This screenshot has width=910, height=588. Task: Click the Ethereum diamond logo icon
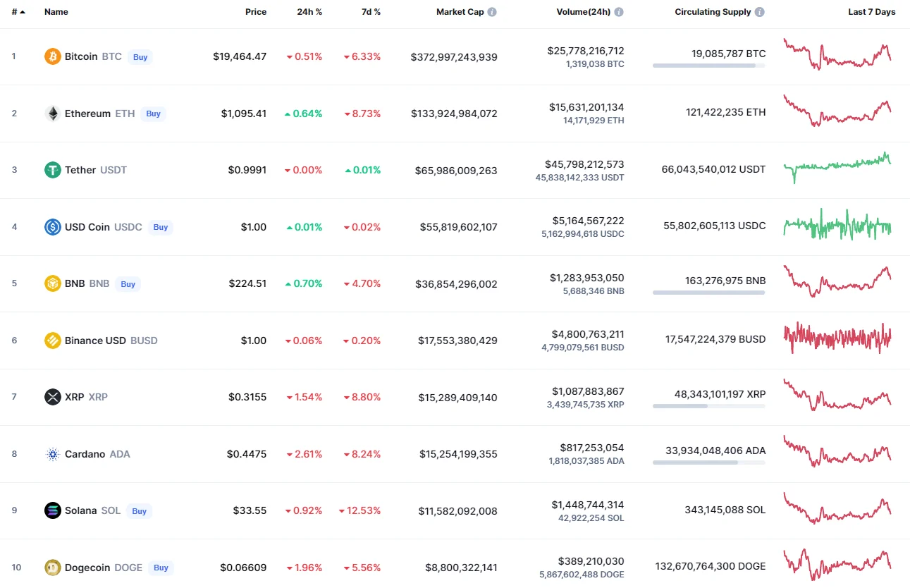coord(53,114)
